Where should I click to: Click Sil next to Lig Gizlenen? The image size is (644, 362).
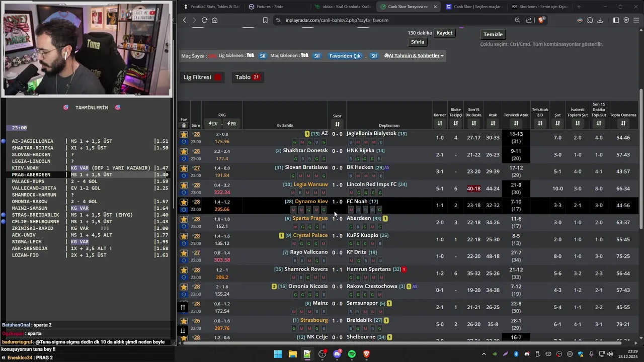point(263,56)
